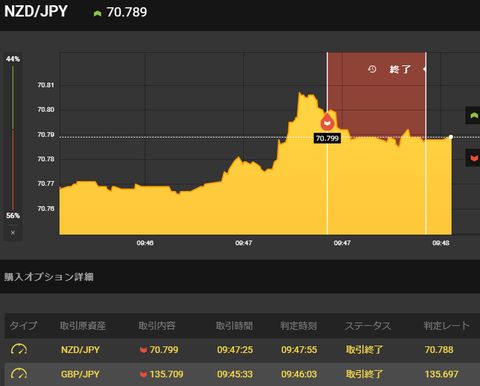The width and height of the screenshot is (480, 386).
Task: Click trade time 09:47:25
Action: tap(235, 350)
